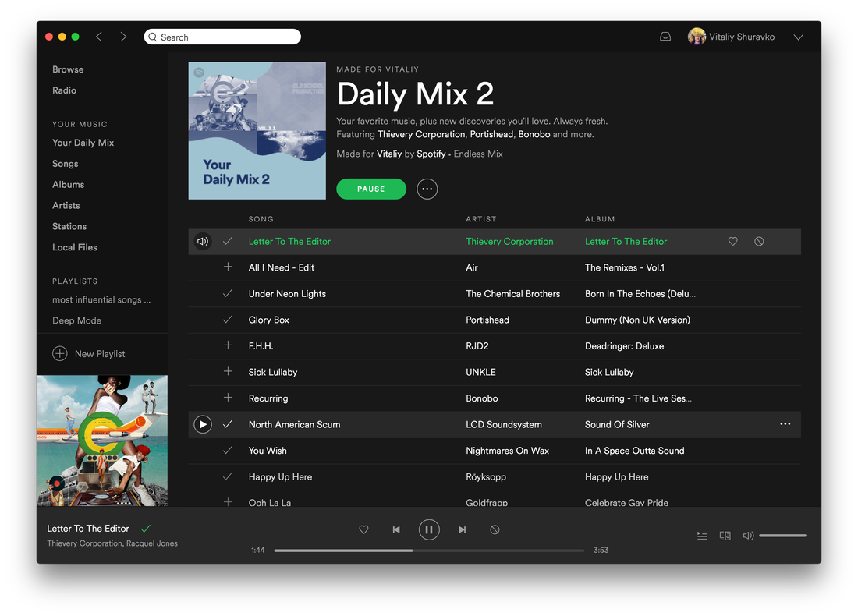This screenshot has height=616, width=858.
Task: Open Radio in the sidebar
Action: 64,90
